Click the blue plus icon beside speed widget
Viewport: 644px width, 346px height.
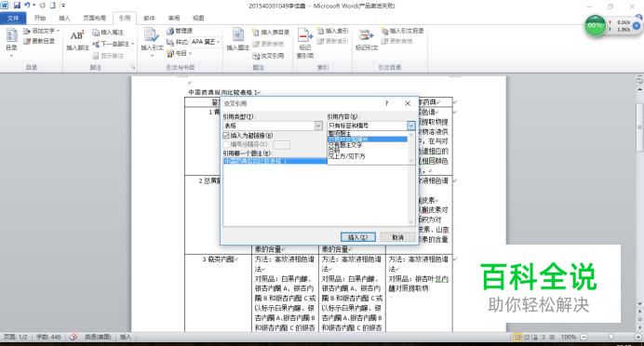637,26
